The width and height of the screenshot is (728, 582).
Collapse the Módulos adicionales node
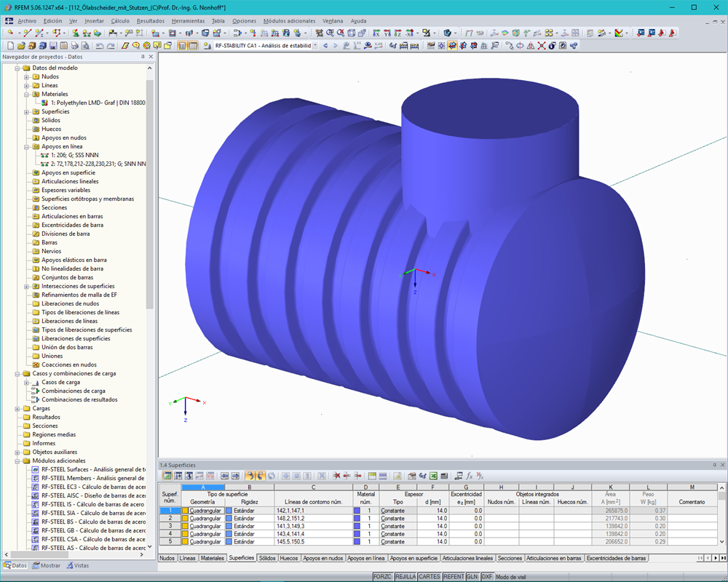17,461
